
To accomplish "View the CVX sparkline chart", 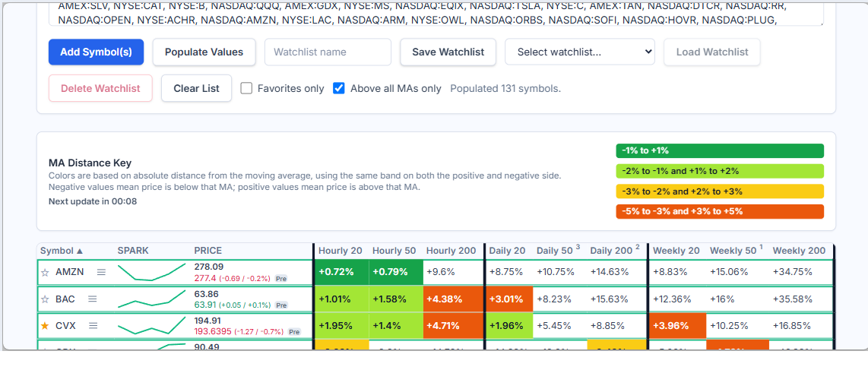I will click(152, 326).
